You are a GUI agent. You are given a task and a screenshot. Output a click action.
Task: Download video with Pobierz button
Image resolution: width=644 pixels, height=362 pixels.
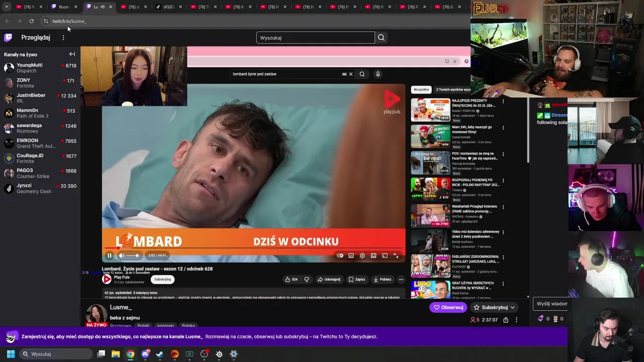pyautogui.click(x=382, y=280)
